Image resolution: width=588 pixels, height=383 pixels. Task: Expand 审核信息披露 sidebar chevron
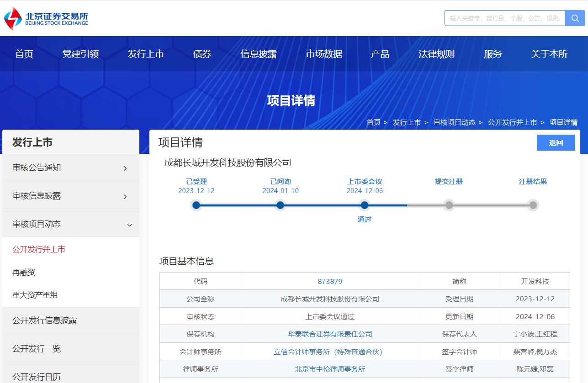click(x=125, y=197)
